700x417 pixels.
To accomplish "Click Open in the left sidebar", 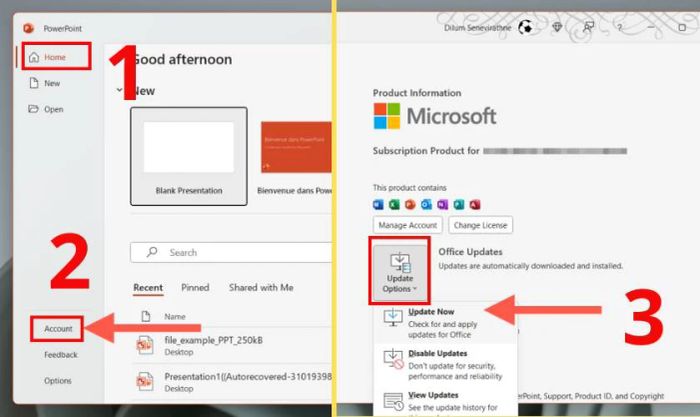I will tap(46, 109).
